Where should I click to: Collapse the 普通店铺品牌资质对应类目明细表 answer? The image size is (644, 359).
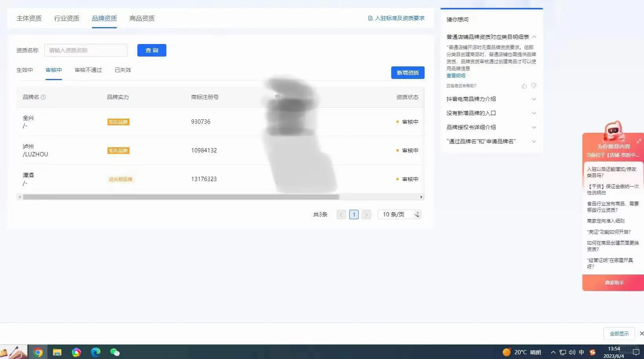pyautogui.click(x=534, y=37)
